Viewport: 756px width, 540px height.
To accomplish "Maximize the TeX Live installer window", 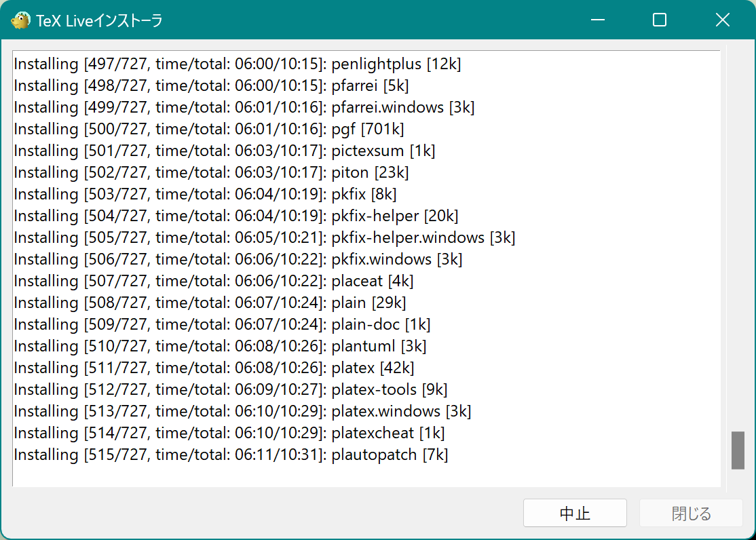I will coord(660,20).
